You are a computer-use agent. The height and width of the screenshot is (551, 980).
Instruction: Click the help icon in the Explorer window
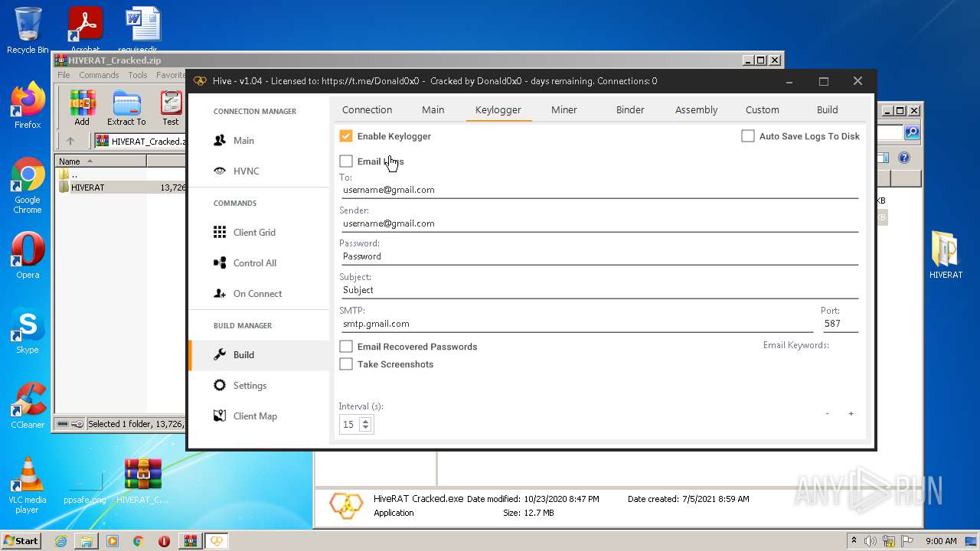click(x=903, y=158)
